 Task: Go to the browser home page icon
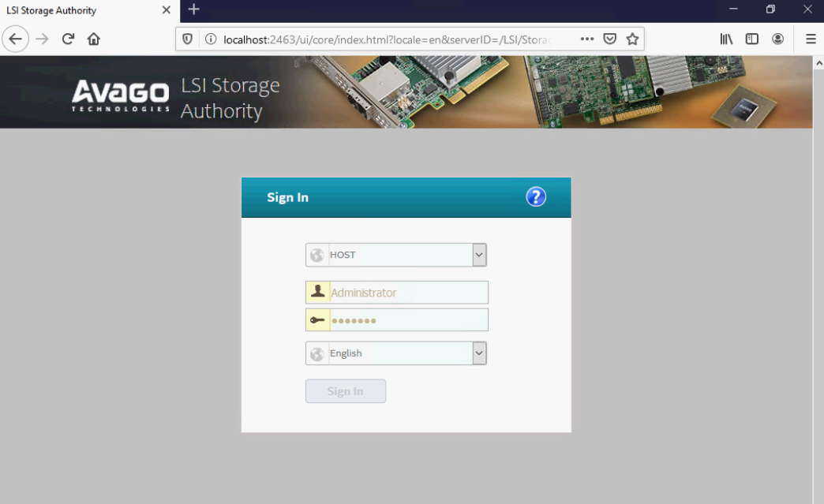point(93,38)
